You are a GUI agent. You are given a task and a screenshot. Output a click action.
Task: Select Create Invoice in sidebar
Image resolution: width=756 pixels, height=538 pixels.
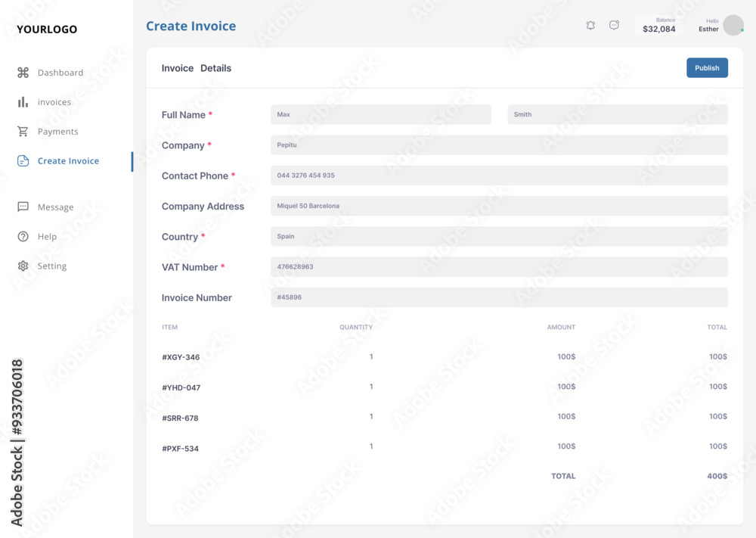pos(68,160)
